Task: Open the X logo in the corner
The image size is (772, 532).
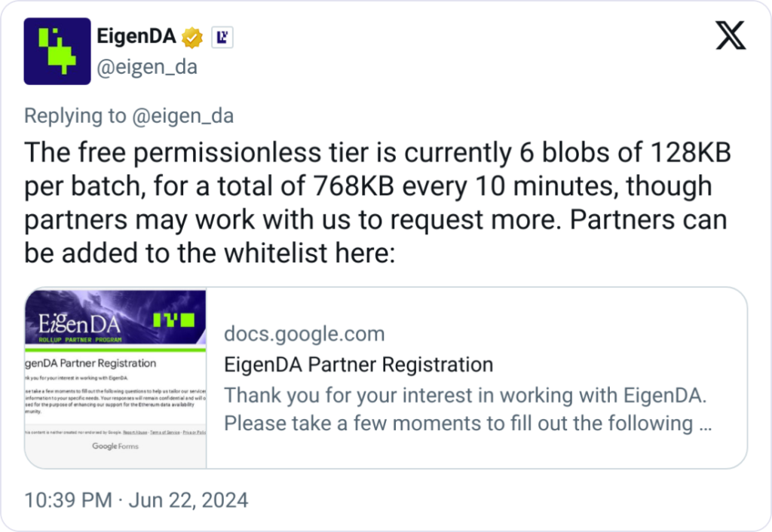Action: tap(730, 36)
